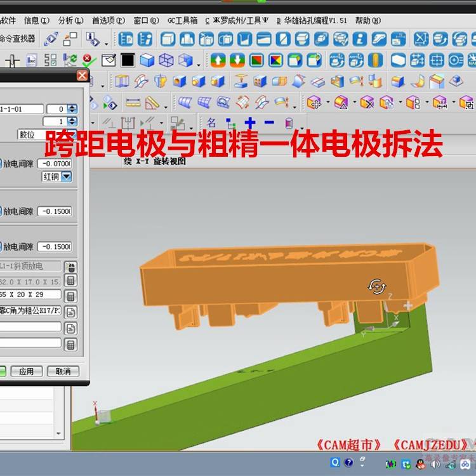The width and height of the screenshot is (476, 476).
Task: Click the green up-arrow icon
Action: (218, 60)
